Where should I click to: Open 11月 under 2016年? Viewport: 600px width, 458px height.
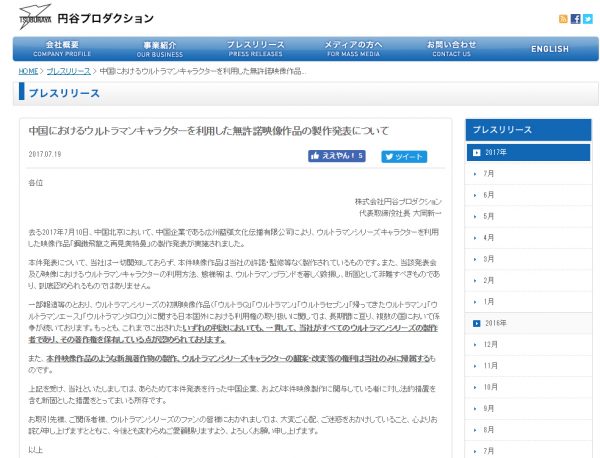click(x=528, y=366)
